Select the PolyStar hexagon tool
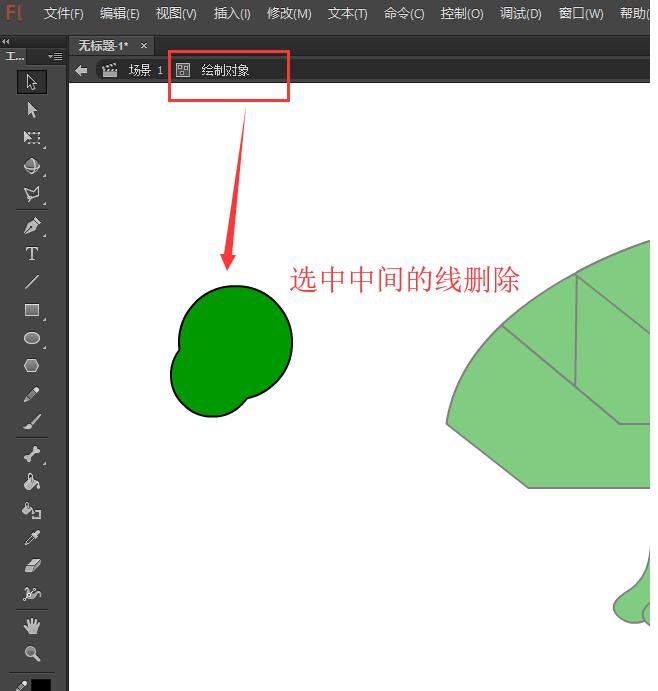This screenshot has width=658, height=691. pos(32,366)
